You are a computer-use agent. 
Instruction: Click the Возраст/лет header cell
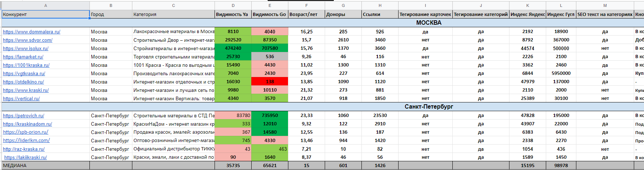pyautogui.click(x=307, y=14)
